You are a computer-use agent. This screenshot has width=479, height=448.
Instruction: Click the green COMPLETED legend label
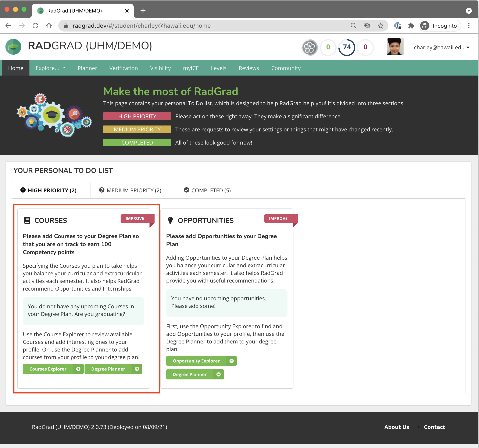click(137, 142)
